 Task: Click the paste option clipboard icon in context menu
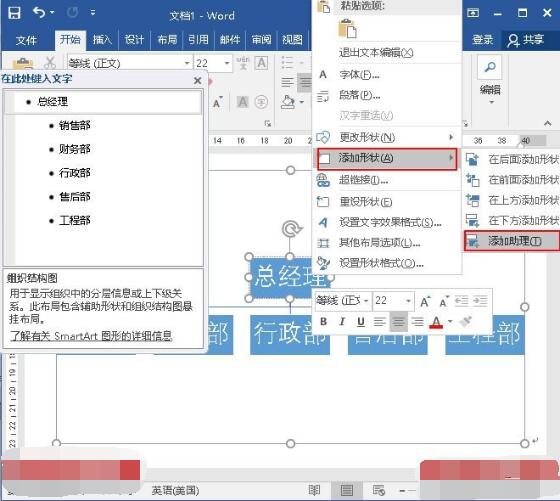coord(347,29)
